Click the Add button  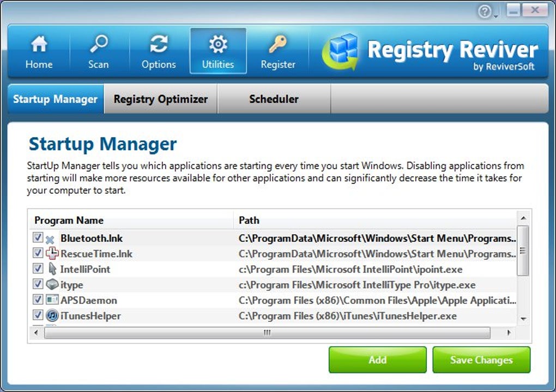pos(378,360)
